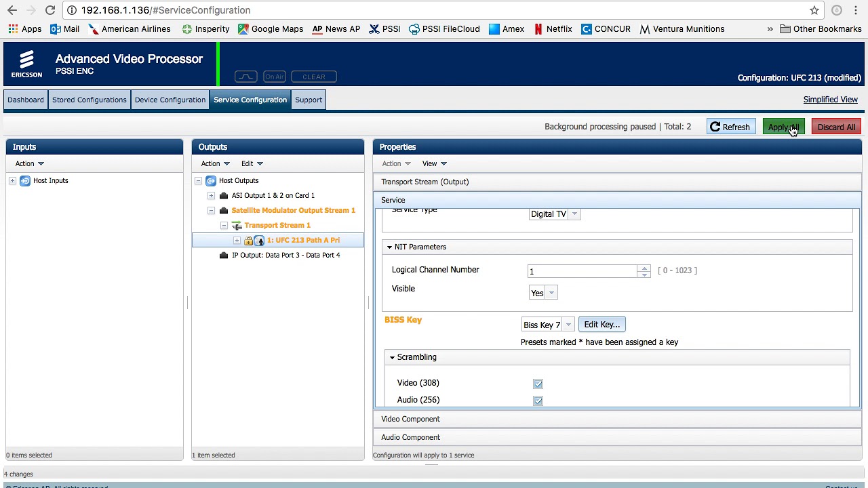Click the Host Outputs icon
Image resolution: width=868 pixels, height=488 pixels.
[211, 181]
